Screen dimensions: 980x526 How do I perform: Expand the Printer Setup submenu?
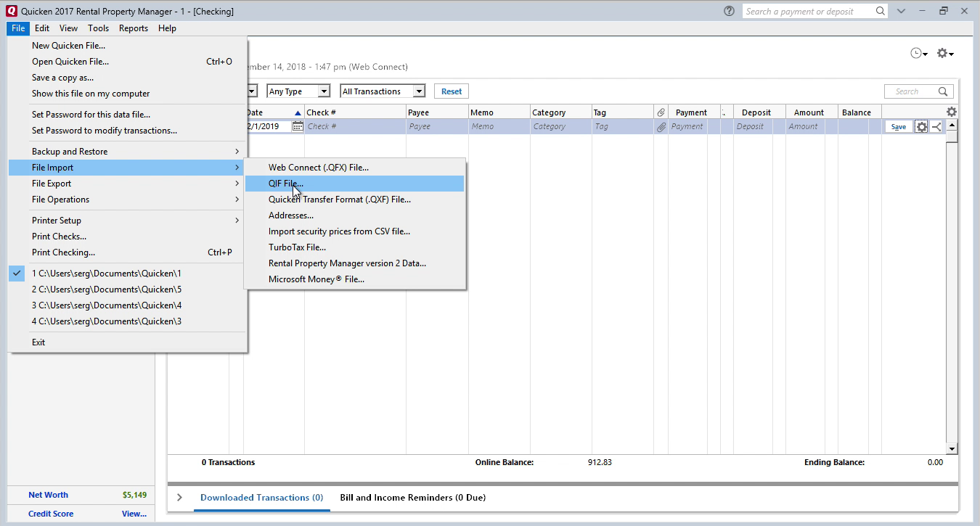[x=128, y=221]
